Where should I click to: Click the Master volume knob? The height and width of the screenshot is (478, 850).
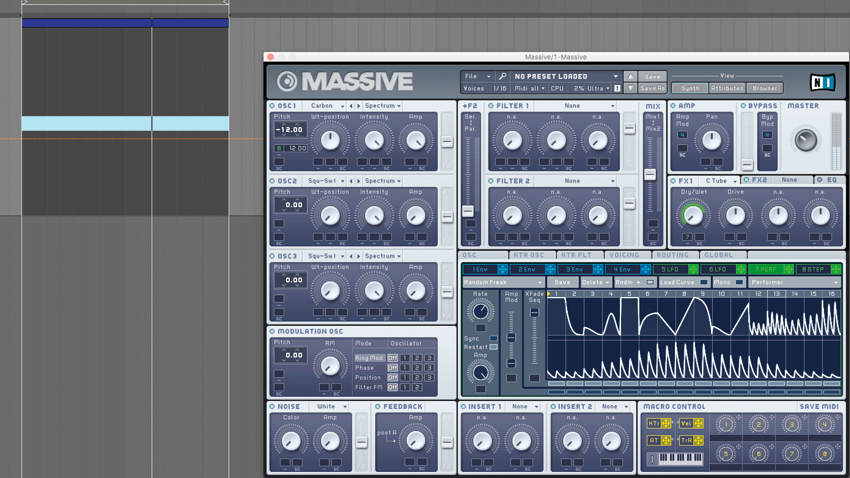806,140
